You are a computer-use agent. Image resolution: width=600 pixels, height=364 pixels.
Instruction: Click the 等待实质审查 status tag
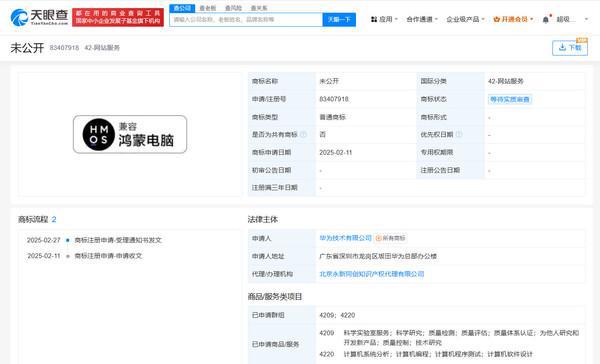click(x=510, y=99)
